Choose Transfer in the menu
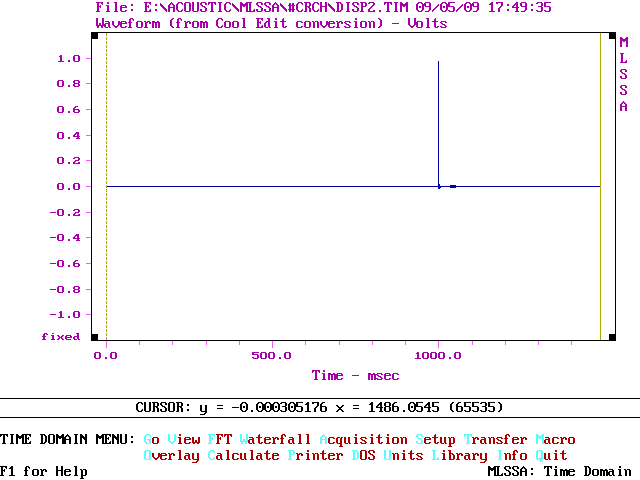This screenshot has height=480, width=640. click(x=496, y=440)
